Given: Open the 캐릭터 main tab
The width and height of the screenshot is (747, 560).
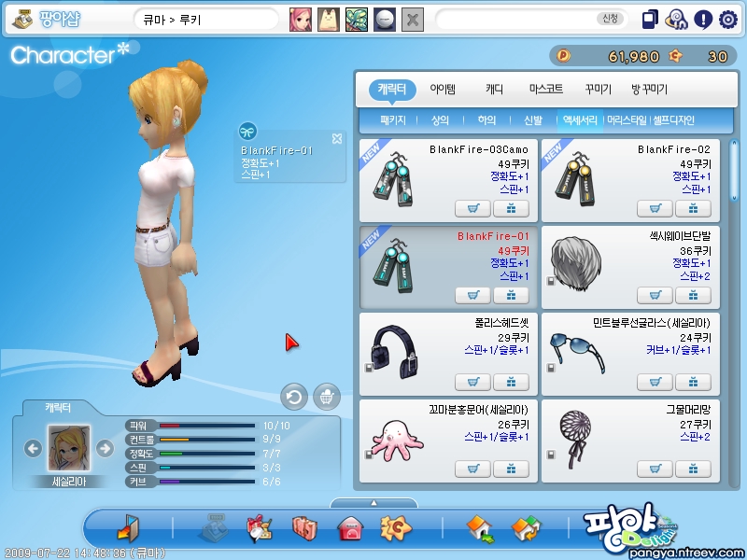Looking at the screenshot, I should click(x=392, y=89).
